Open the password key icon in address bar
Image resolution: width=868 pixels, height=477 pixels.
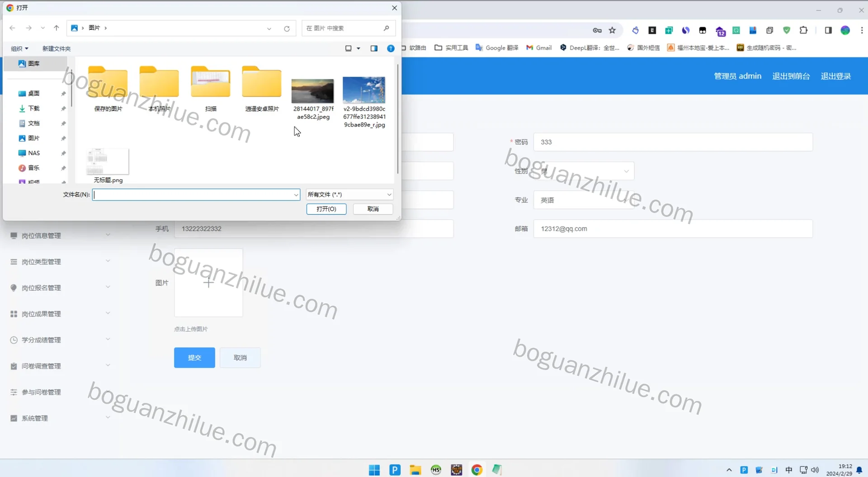597,30
